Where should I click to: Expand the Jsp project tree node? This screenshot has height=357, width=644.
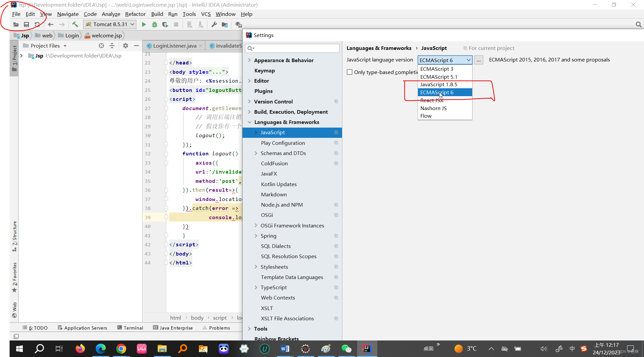click(21, 56)
